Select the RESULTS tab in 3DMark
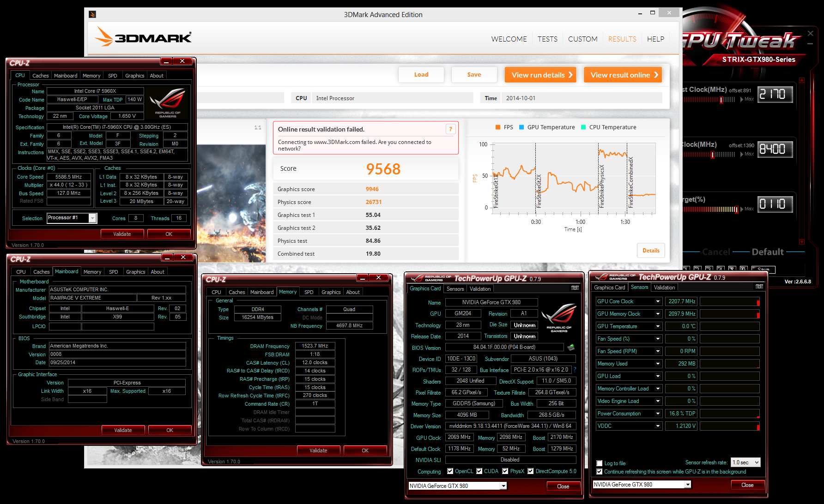This screenshot has height=504, width=824. click(x=622, y=39)
